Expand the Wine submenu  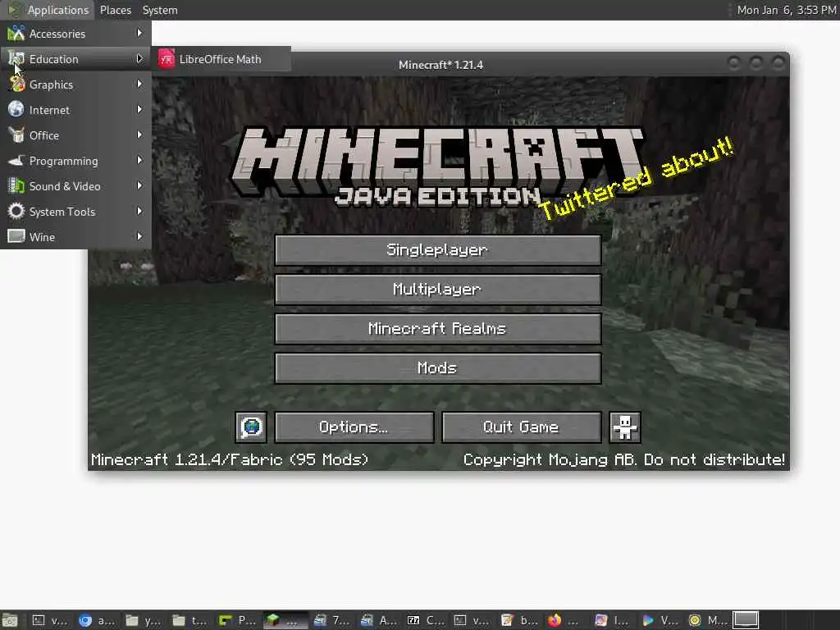[x=75, y=237]
